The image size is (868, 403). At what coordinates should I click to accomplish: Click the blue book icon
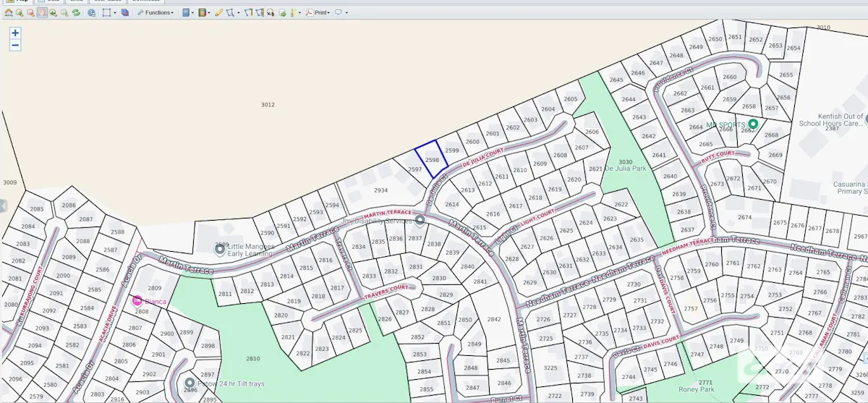coord(186,12)
